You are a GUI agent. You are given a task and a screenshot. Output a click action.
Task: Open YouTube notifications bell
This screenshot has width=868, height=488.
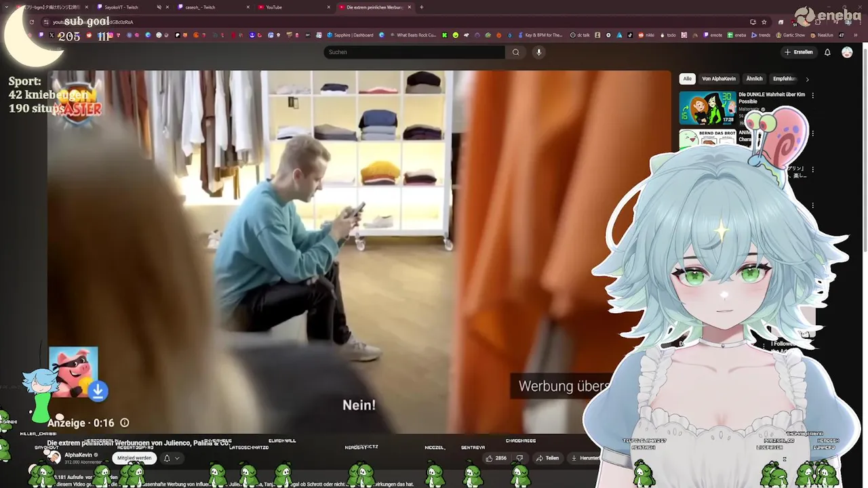(x=827, y=52)
